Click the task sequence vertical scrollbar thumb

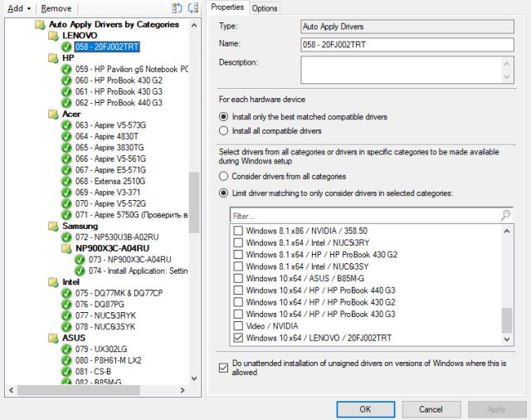point(194,203)
